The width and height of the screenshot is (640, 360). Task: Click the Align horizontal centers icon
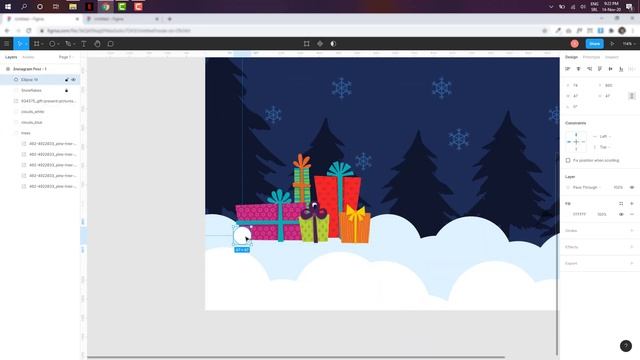pos(578,69)
